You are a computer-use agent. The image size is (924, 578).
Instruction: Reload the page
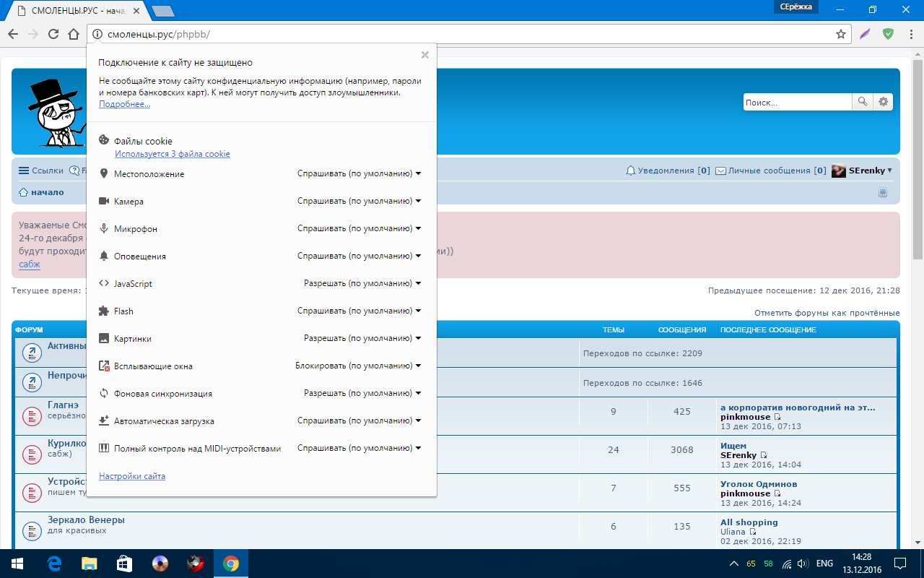[x=53, y=34]
